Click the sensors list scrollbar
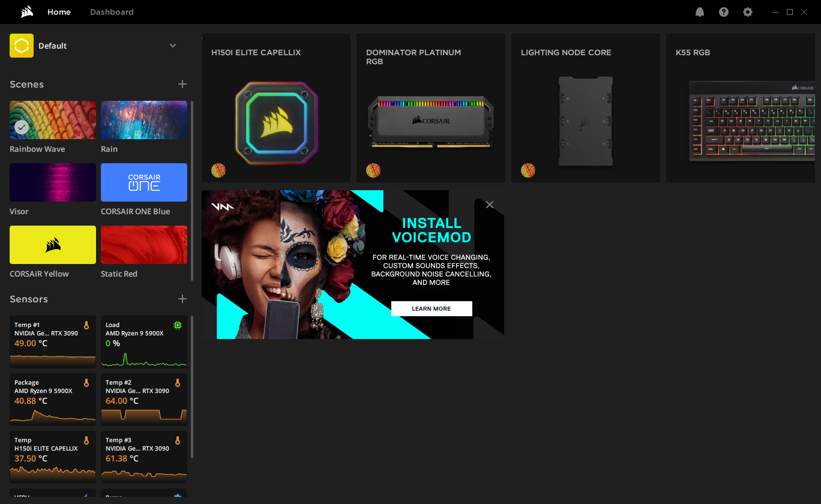The image size is (821, 504). (x=192, y=387)
